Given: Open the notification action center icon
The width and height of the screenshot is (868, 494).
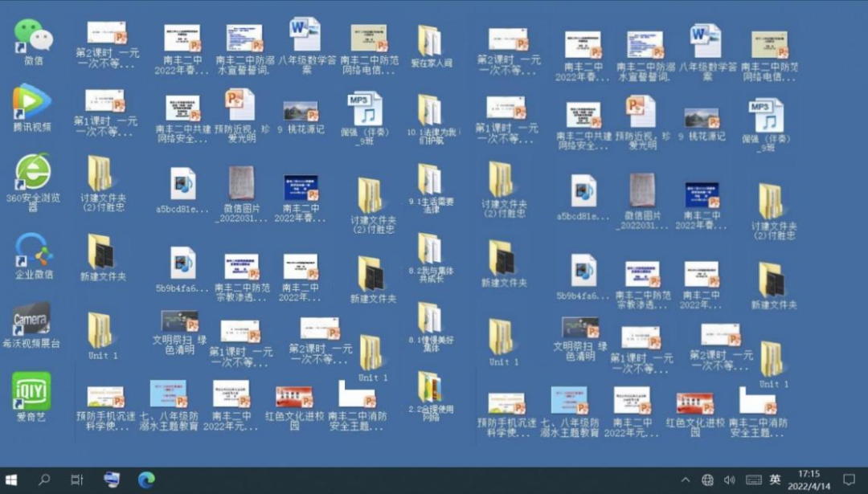Looking at the screenshot, I should (x=849, y=480).
